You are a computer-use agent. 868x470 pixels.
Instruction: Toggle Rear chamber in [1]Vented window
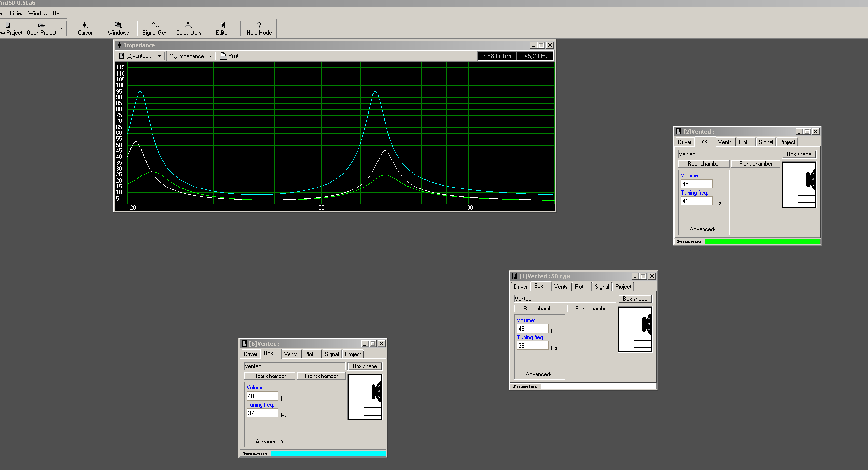[x=539, y=309]
